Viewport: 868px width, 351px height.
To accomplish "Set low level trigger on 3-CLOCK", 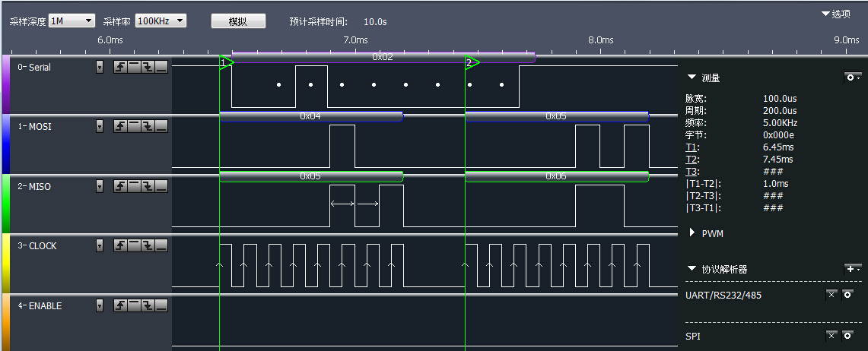I will tap(161, 245).
